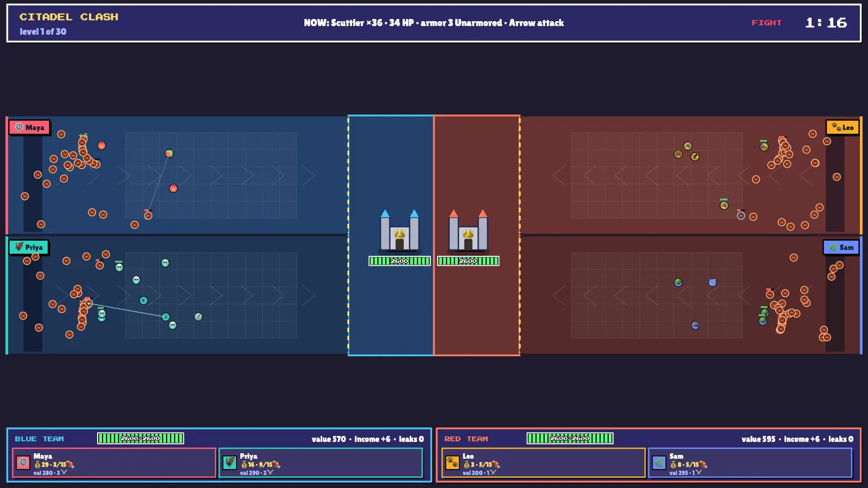Image resolution: width=868 pixels, height=488 pixels.
Task: Click Sam's avatar icon in Red Team panel
Action: click(x=659, y=463)
